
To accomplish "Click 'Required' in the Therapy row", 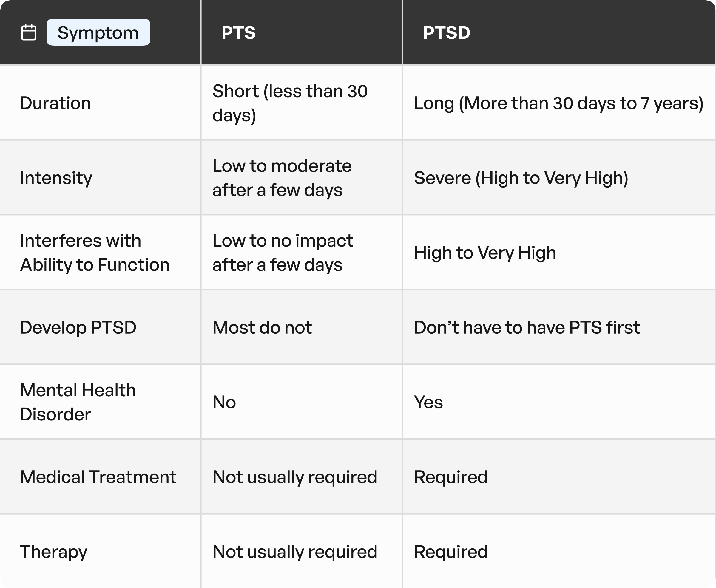I will [x=451, y=552].
